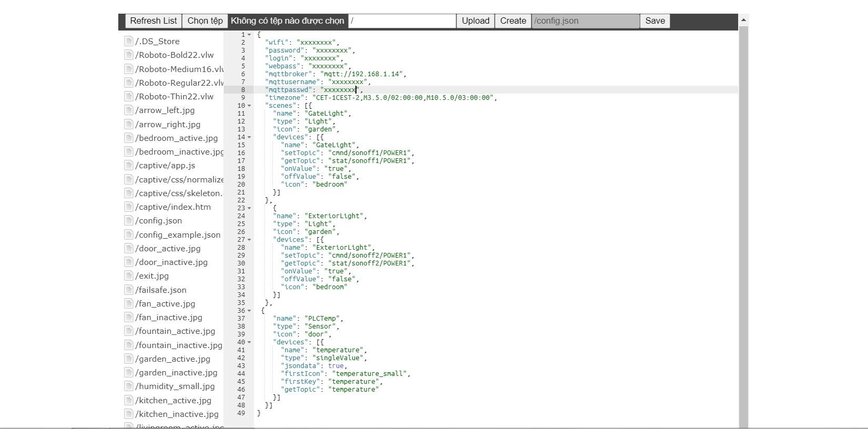Open /captive/index.htm in the editor

(173, 207)
